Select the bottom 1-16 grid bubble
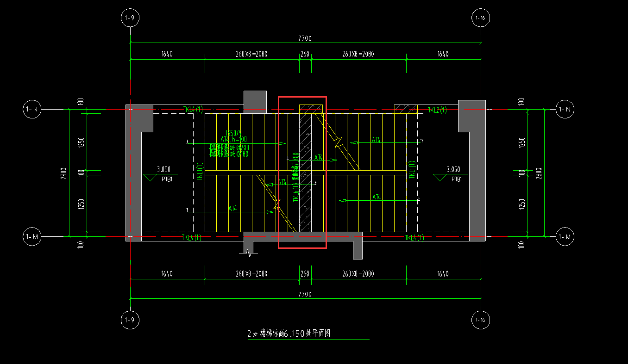The width and height of the screenshot is (628, 364). tap(480, 320)
